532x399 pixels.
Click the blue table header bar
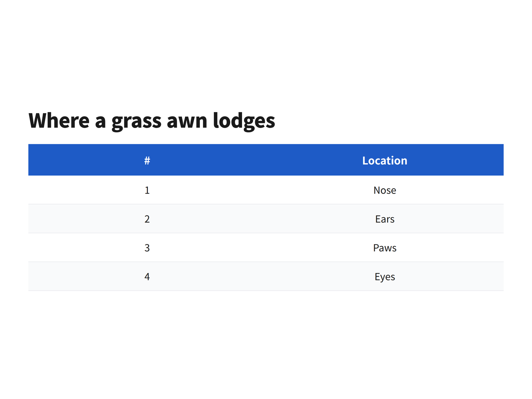[266, 160]
